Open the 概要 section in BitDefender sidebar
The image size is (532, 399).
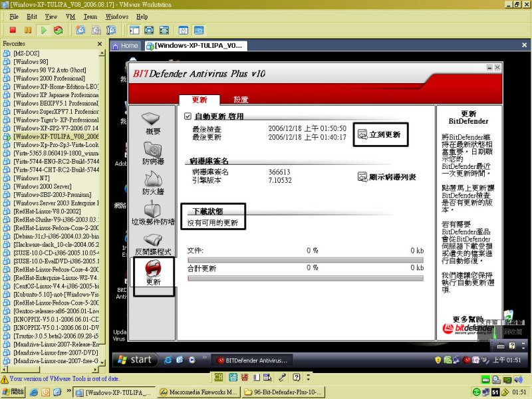coord(152,124)
